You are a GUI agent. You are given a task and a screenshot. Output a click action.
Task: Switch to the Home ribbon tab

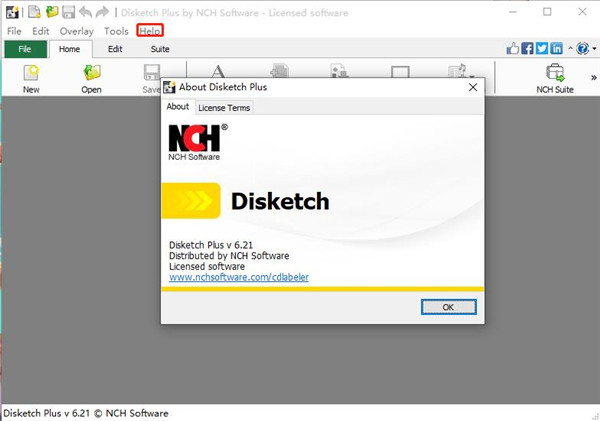click(70, 49)
